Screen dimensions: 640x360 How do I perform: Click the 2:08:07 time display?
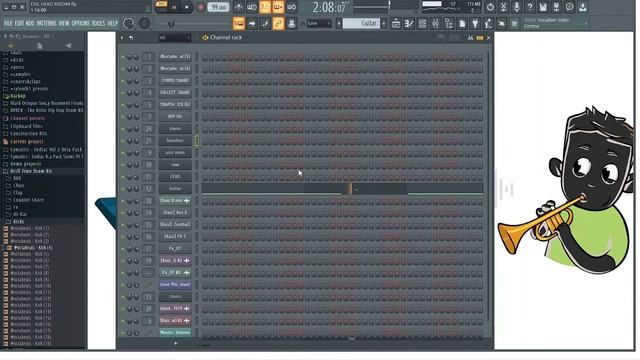[329, 7]
